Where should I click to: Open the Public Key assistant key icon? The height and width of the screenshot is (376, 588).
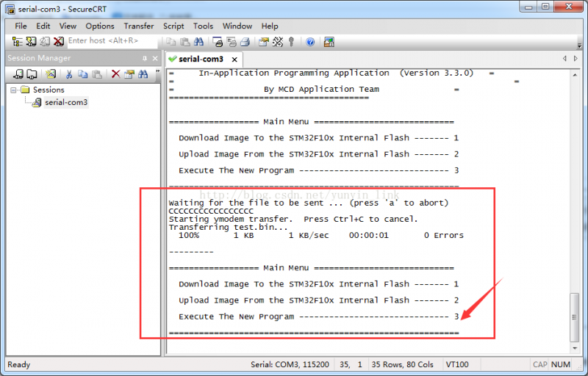pyautogui.click(x=291, y=42)
